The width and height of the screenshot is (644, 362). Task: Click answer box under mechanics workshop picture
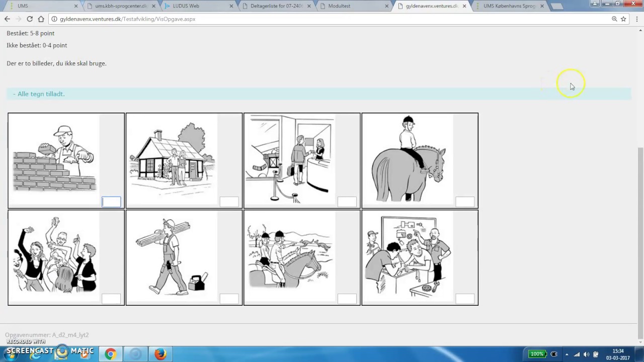tap(465, 299)
